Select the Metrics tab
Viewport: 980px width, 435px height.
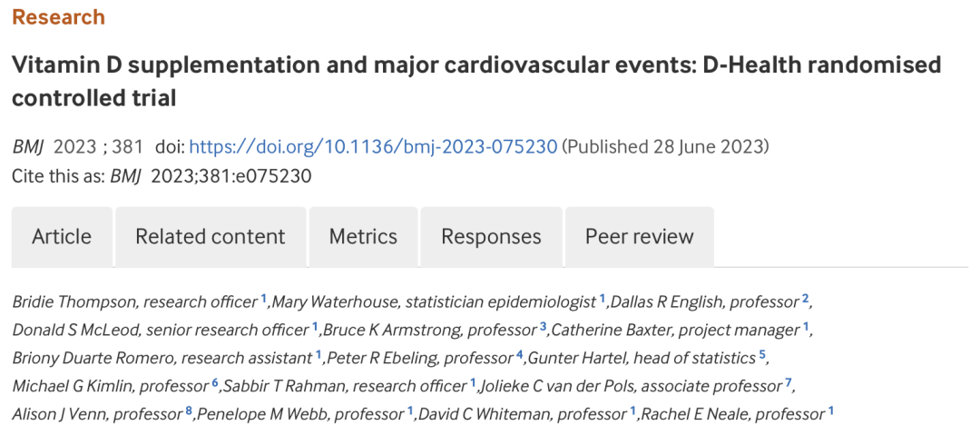tap(363, 237)
